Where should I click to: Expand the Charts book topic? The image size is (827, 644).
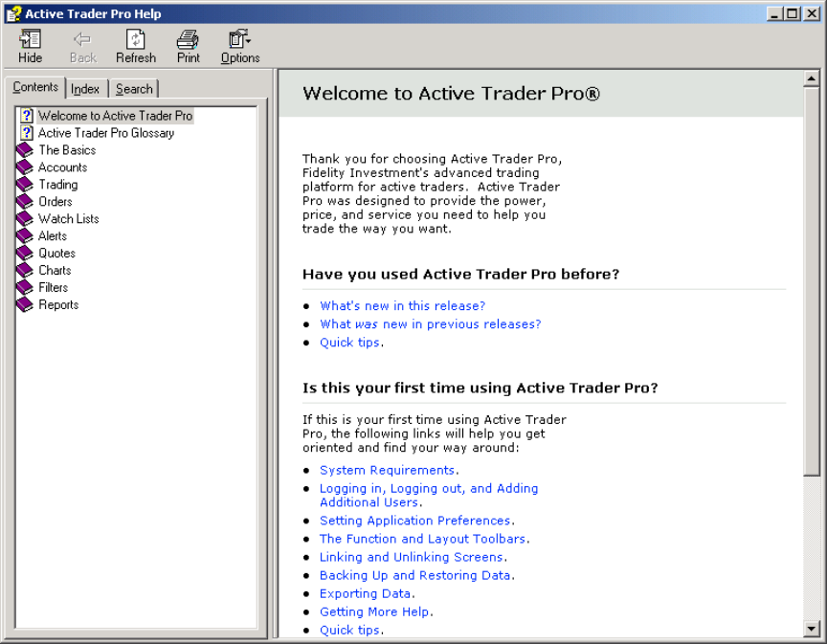[x=55, y=271]
